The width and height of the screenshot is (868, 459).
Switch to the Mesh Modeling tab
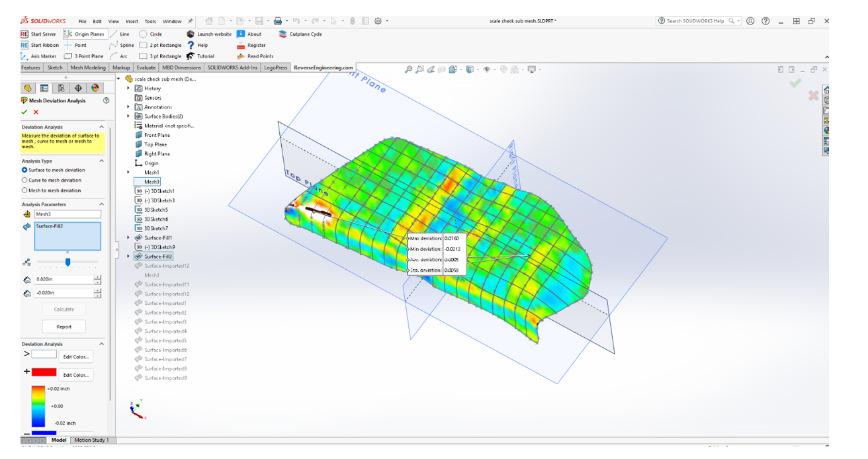[88, 67]
